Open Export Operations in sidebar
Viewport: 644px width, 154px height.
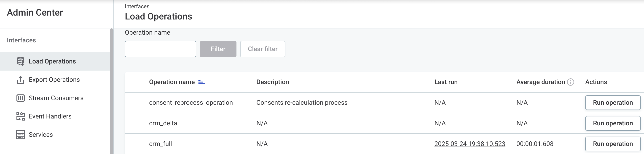54,80
